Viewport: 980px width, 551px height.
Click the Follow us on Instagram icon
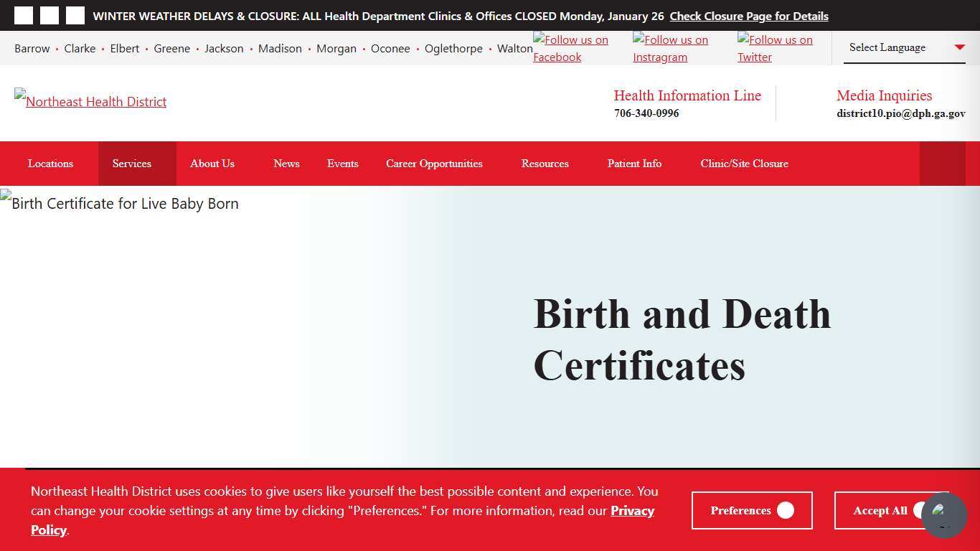click(672, 48)
